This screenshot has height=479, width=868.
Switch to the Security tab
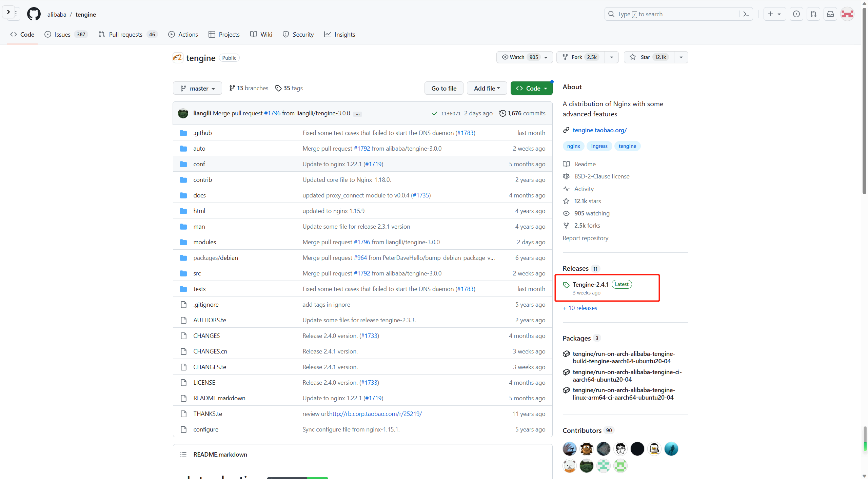click(x=298, y=35)
